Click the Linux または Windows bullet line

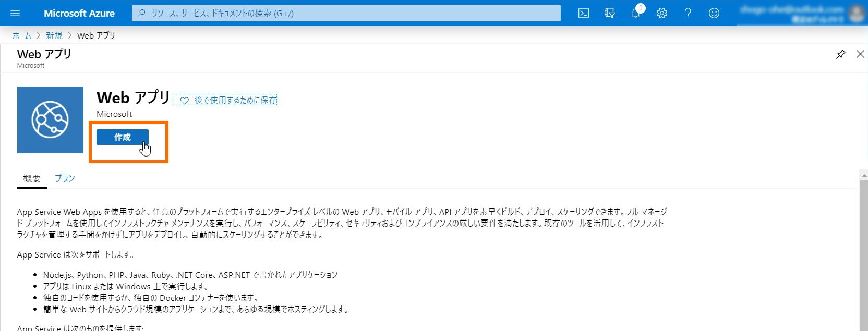126,286
